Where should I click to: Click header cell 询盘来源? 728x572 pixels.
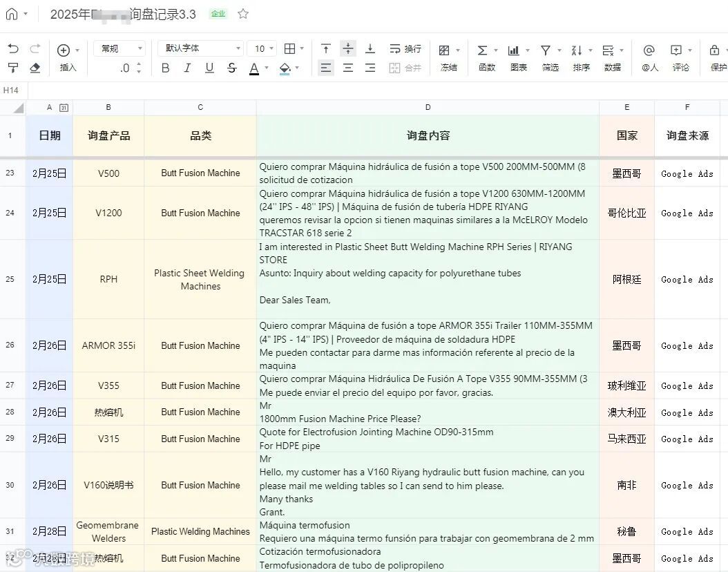(687, 135)
